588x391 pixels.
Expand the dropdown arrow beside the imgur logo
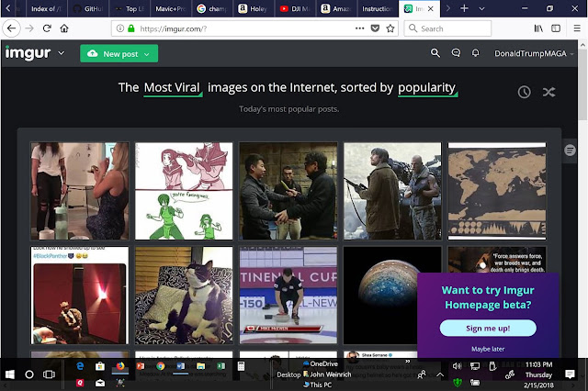click(62, 53)
